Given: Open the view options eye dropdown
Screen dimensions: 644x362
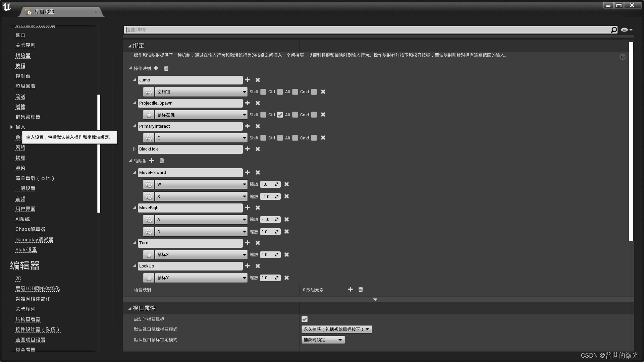Looking at the screenshot, I should click(x=626, y=30).
